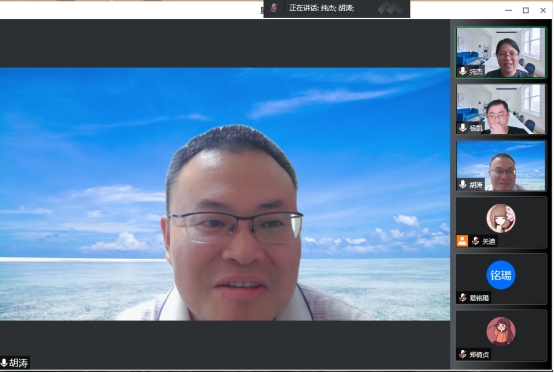The width and height of the screenshot is (554, 373).
Task: Click 郑俏贞's red-haired cartoon avatar
Action: (x=501, y=331)
